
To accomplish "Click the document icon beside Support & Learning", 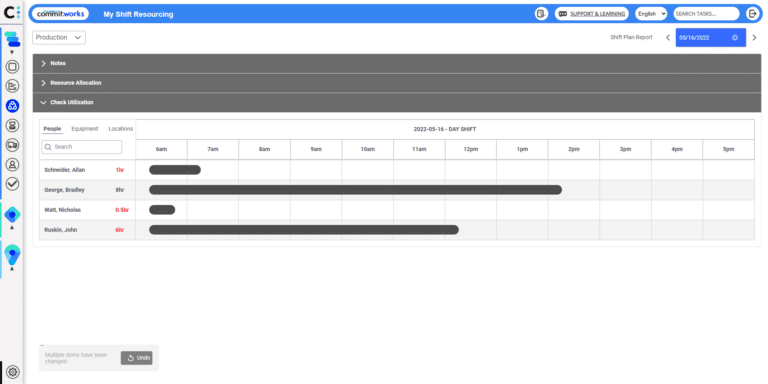I will [x=541, y=14].
